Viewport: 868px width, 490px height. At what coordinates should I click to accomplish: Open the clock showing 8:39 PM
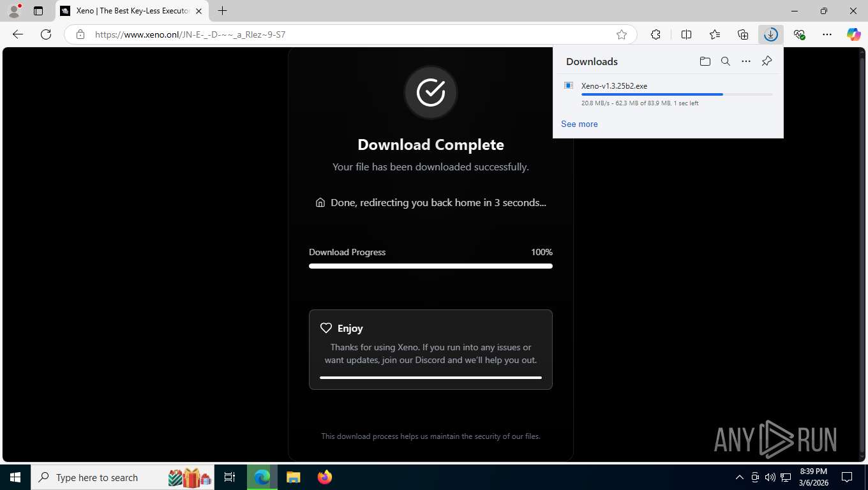click(813, 477)
